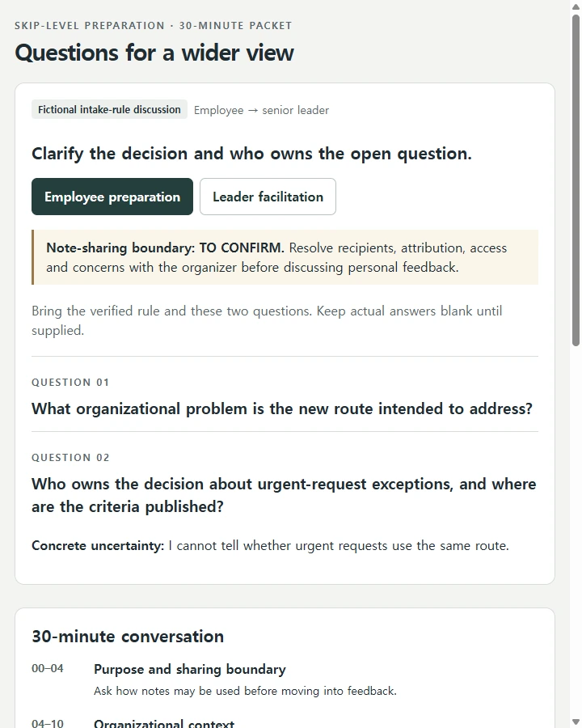Click the 'What organizational problem' question
The width and height of the screenshot is (582, 728).
coord(282,408)
